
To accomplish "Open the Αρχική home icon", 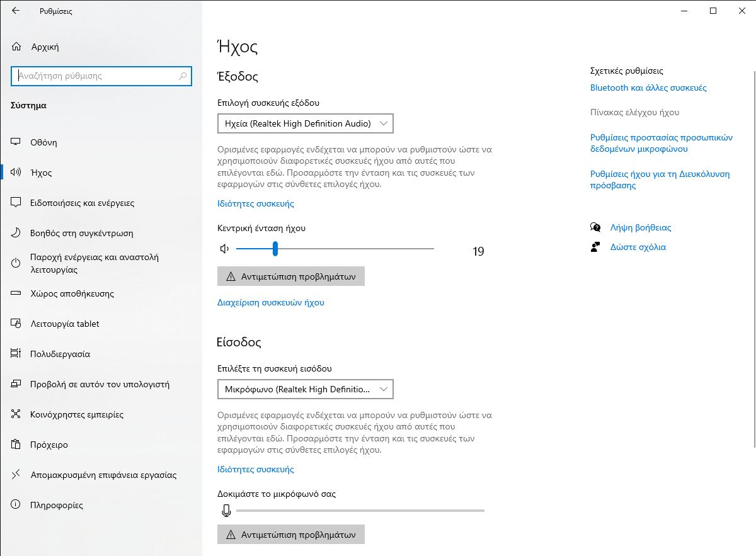I will coord(17,47).
